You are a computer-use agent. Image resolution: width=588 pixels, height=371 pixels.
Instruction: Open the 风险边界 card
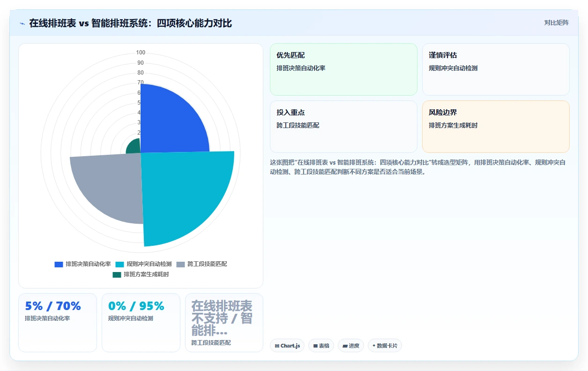496,127
